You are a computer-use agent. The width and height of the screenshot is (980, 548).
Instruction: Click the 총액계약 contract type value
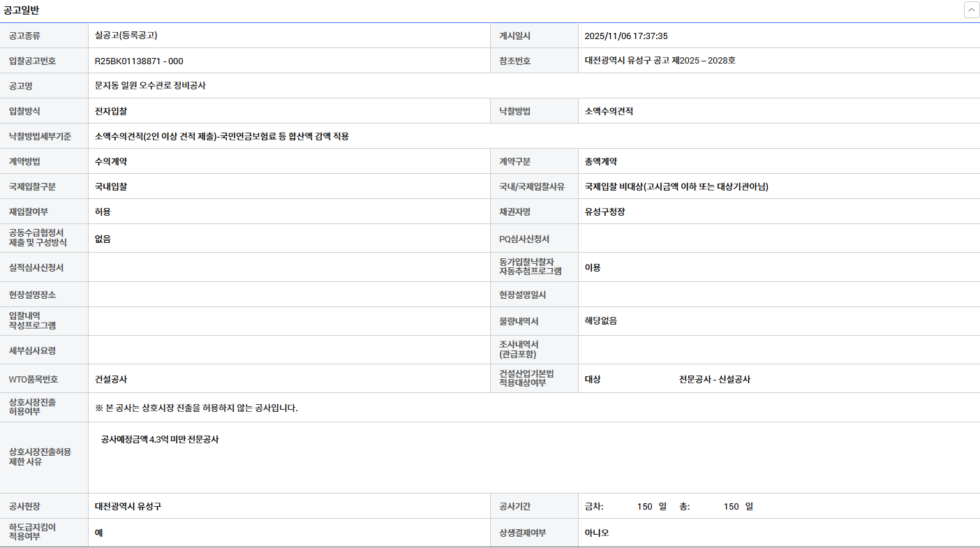click(601, 161)
